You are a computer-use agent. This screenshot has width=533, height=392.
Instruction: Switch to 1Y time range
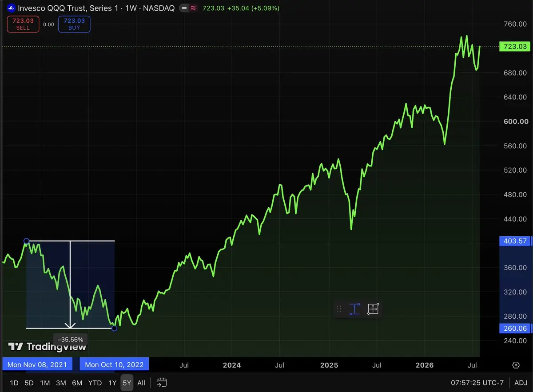112,383
